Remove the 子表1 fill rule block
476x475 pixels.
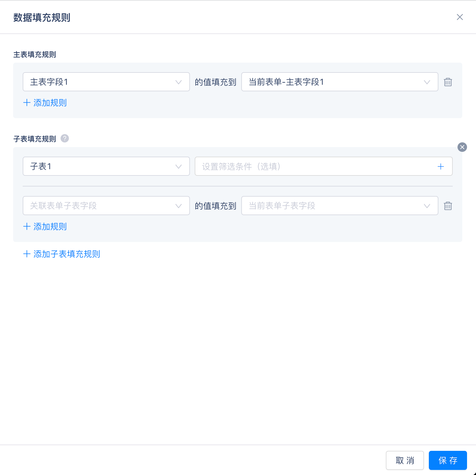coord(462,147)
